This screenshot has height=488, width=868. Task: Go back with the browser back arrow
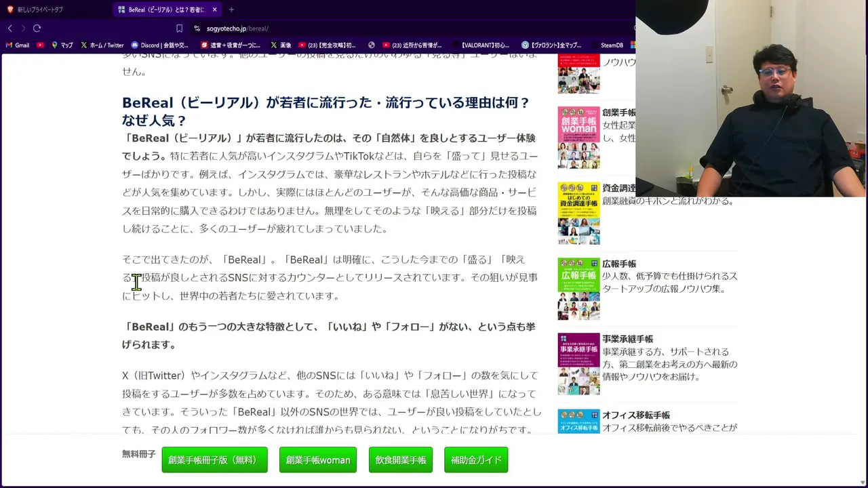click(x=9, y=28)
